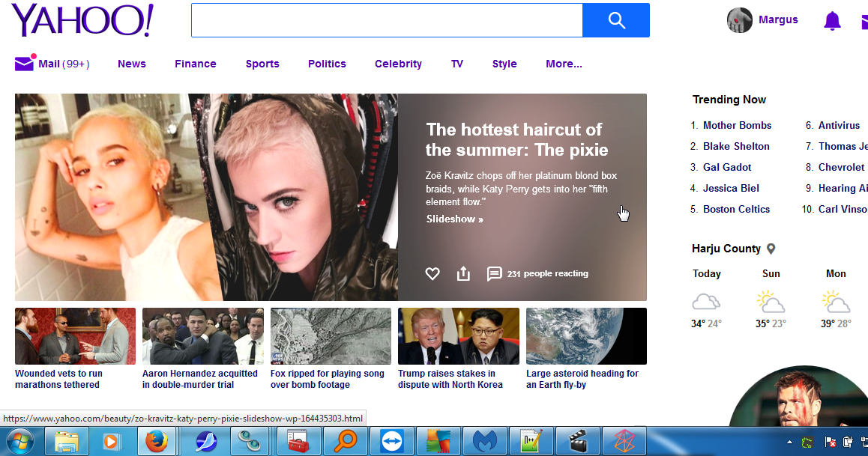Open the toolbox app in taskbar
This screenshot has height=456, width=868.
[x=300, y=442]
